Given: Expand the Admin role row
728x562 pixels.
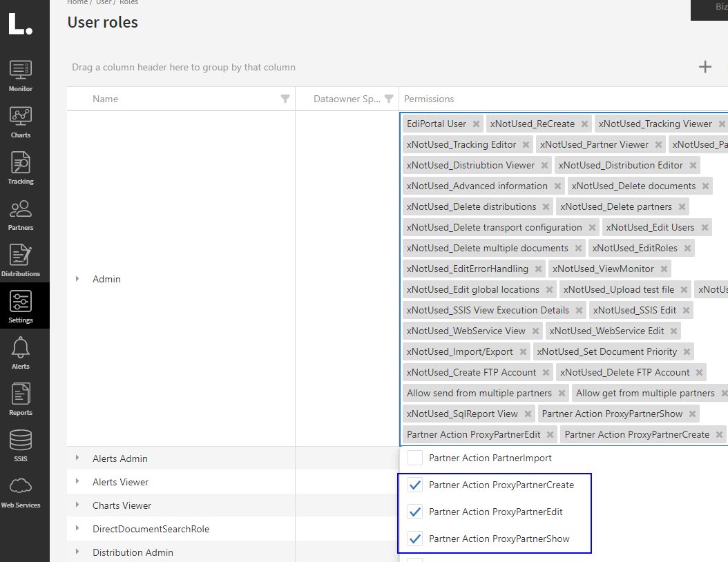Looking at the screenshot, I should 77,279.
